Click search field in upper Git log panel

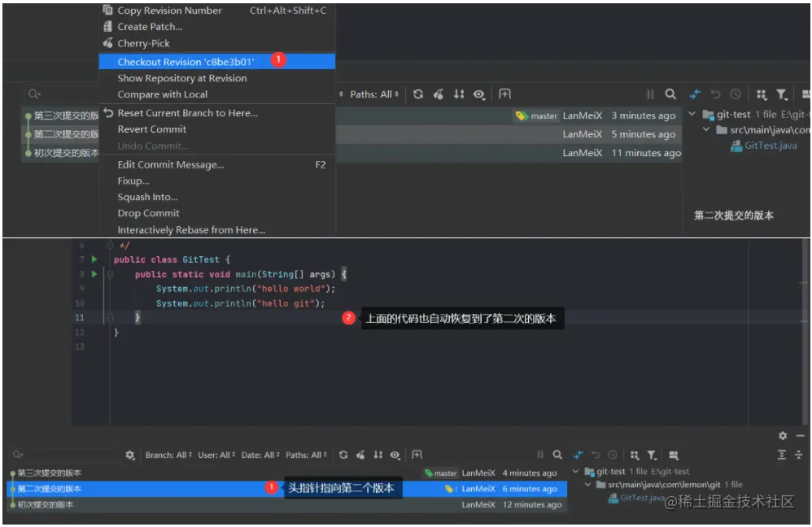pyautogui.click(x=62, y=94)
